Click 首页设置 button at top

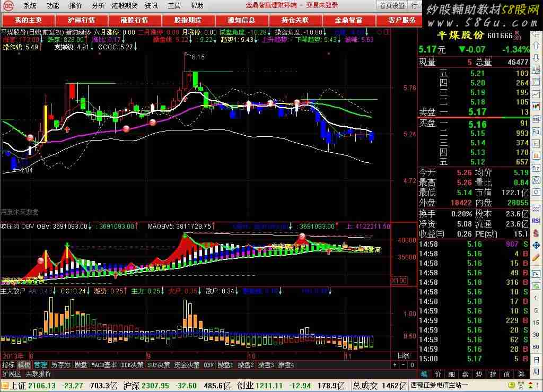pos(392,5)
